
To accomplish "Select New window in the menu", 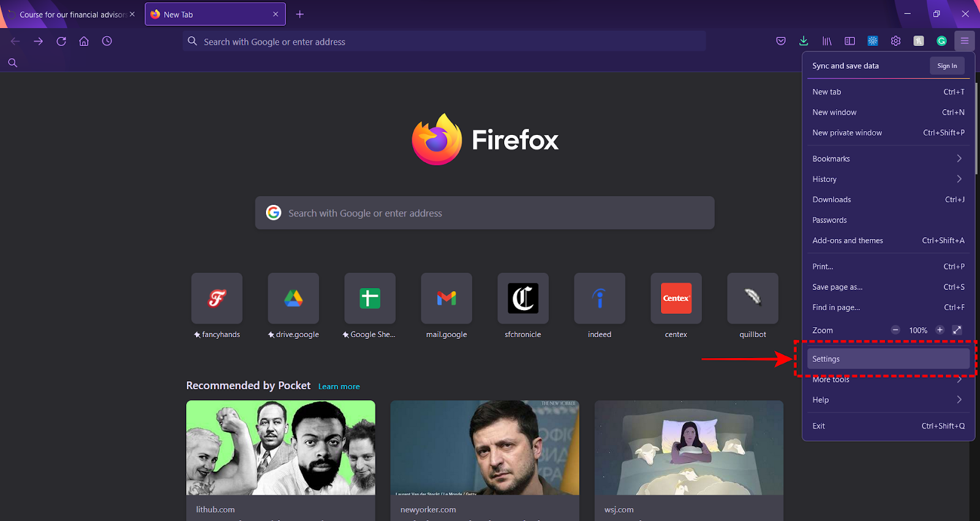I will [x=888, y=112].
